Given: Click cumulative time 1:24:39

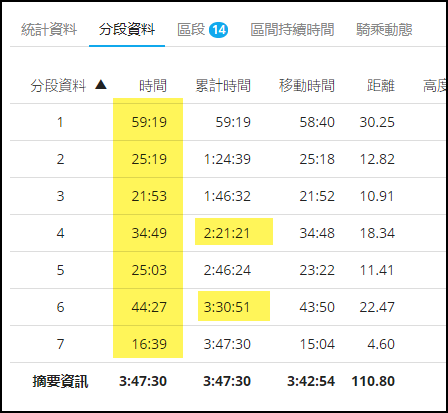Looking at the screenshot, I should (x=227, y=159).
